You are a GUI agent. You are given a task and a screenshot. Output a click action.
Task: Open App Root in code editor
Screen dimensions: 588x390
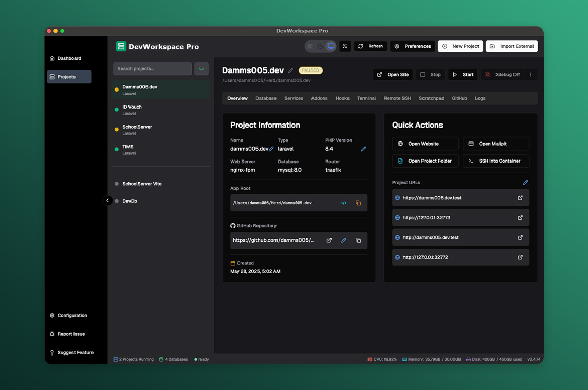point(344,203)
